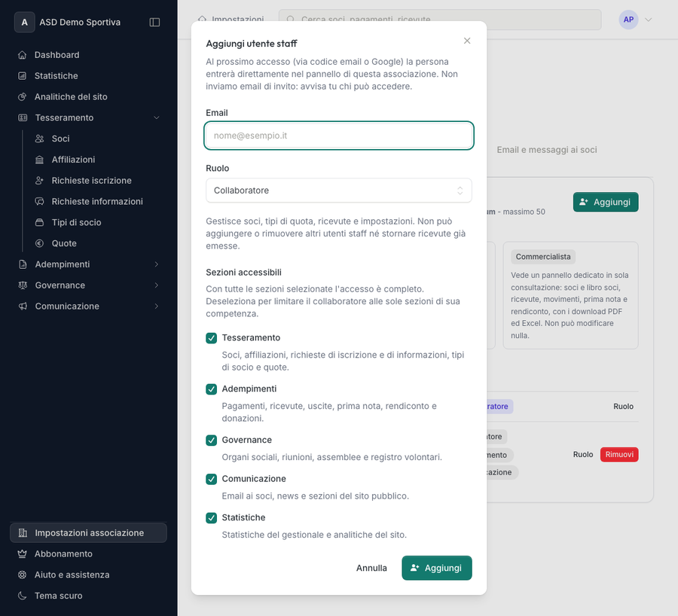Open Richieste iscrizione in the sidebar
The image size is (678, 616).
coord(97,181)
